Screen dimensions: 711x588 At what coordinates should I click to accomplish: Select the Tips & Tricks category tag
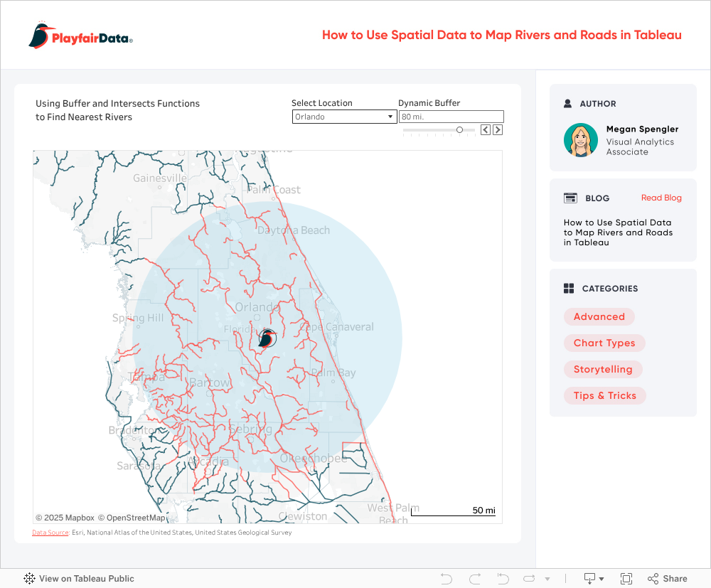(604, 396)
